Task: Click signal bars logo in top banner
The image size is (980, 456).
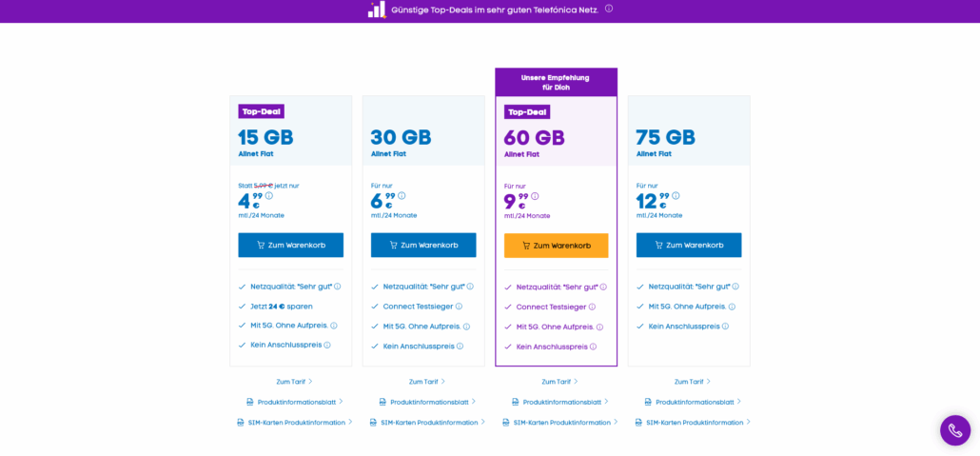Action: coord(377,10)
